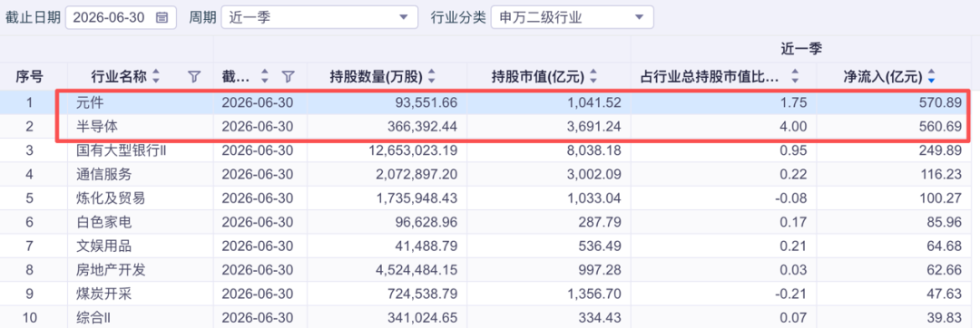
Task: Sort by 持股数量(万股) column arrows
Action: tap(431, 77)
